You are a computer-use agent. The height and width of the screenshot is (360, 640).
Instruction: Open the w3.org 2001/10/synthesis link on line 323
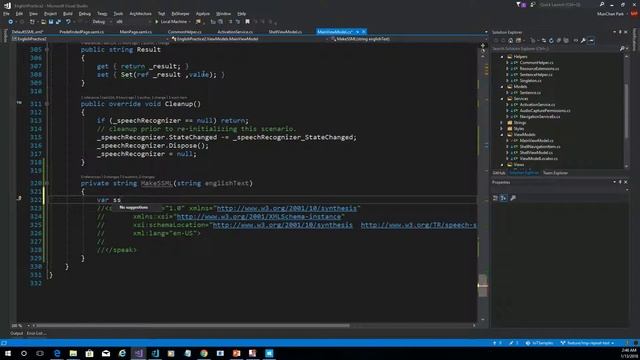(287, 208)
